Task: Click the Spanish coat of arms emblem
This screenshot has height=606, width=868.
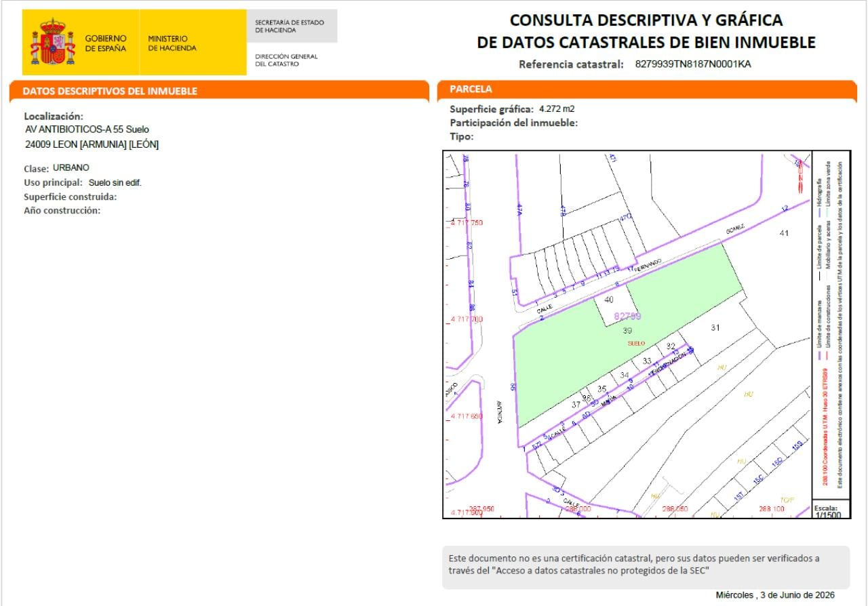Action: coord(52,42)
